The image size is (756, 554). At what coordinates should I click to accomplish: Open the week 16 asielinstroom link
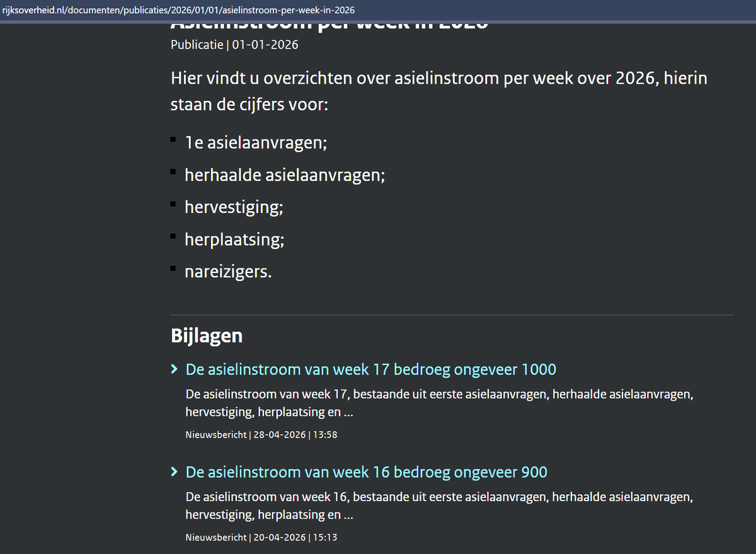(x=367, y=472)
